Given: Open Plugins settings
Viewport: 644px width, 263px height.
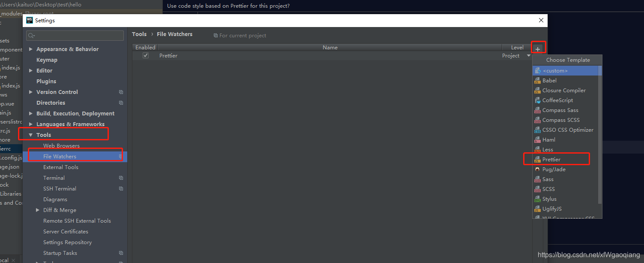Looking at the screenshot, I should click(46, 81).
